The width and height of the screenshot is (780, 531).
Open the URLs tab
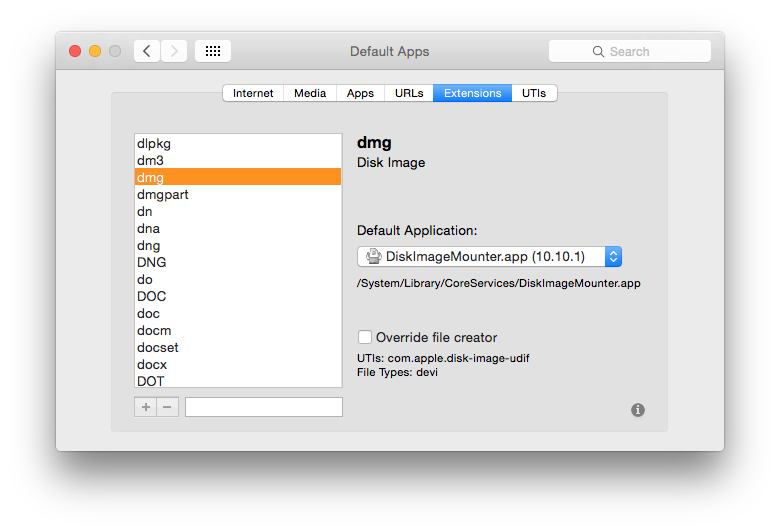point(409,93)
